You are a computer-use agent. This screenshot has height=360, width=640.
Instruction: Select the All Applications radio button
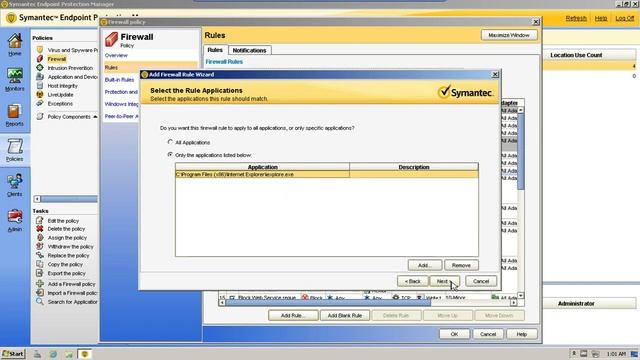(x=170, y=142)
